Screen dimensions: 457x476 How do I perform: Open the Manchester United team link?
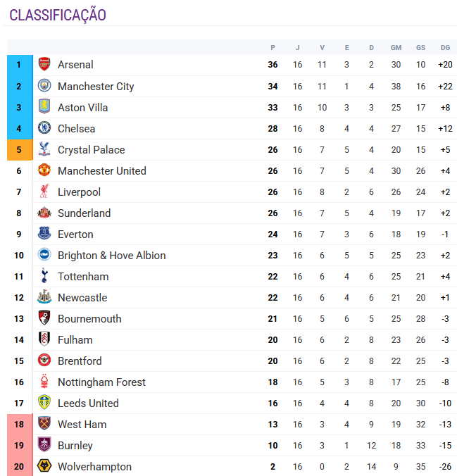tap(101, 170)
